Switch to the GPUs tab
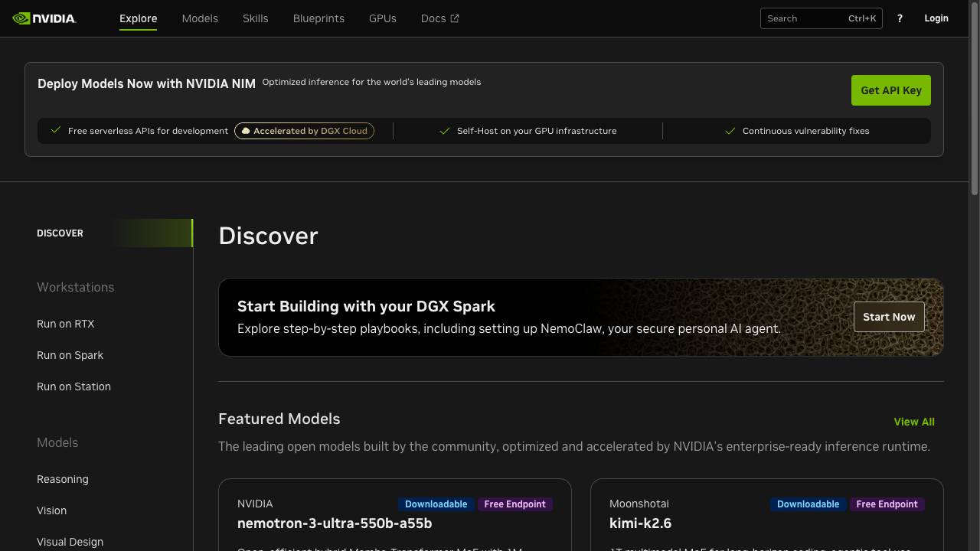This screenshot has width=980, height=551. 383,18
